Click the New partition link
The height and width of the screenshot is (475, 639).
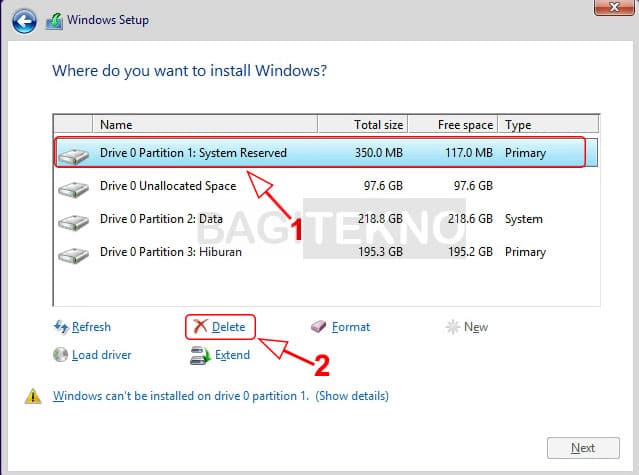tap(476, 327)
